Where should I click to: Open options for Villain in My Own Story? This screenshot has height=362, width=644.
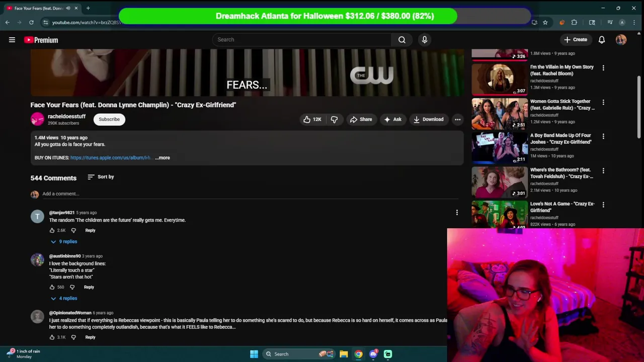(603, 67)
